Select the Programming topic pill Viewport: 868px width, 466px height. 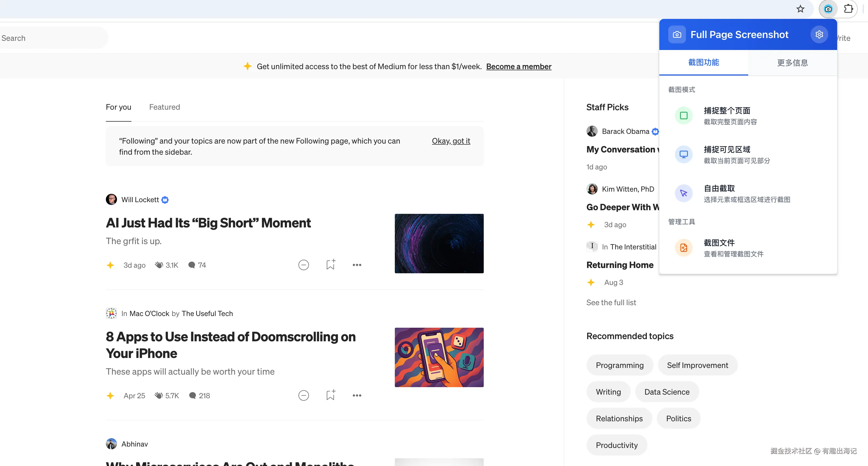(619, 365)
